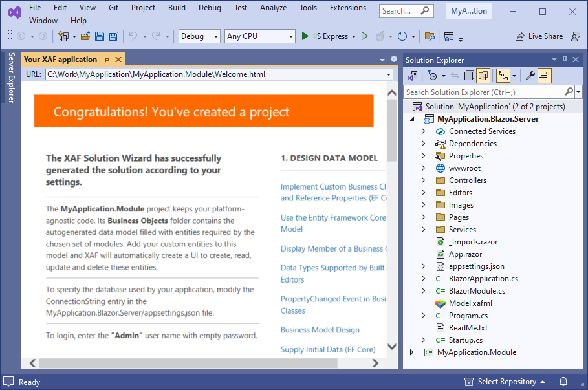Click the Visual Studio top Search box
Image resolution: width=588 pixels, height=390 pixels.
pos(406,11)
